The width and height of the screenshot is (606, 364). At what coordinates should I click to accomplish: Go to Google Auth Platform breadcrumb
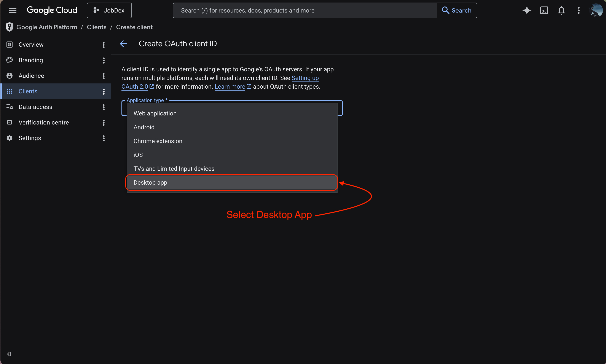(x=47, y=27)
